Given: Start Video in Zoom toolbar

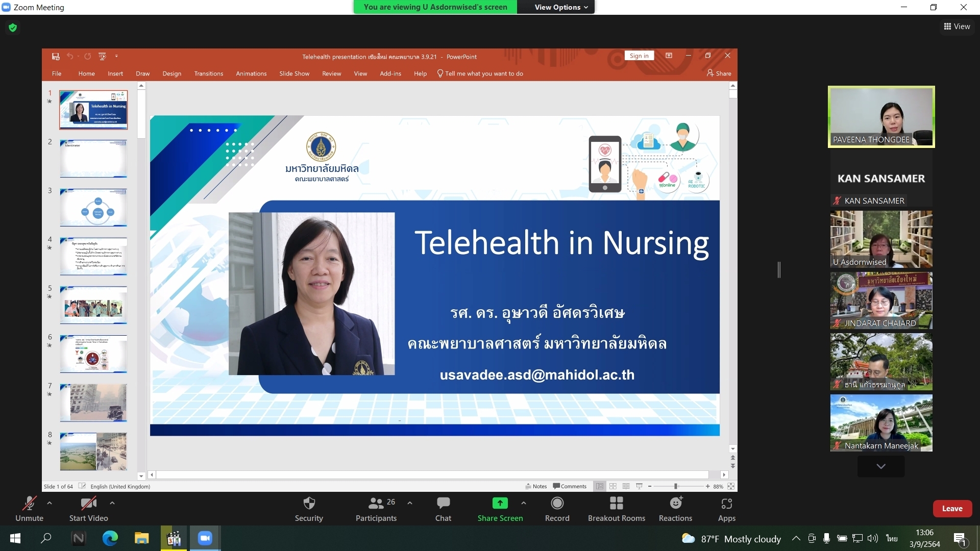Looking at the screenshot, I should point(88,509).
